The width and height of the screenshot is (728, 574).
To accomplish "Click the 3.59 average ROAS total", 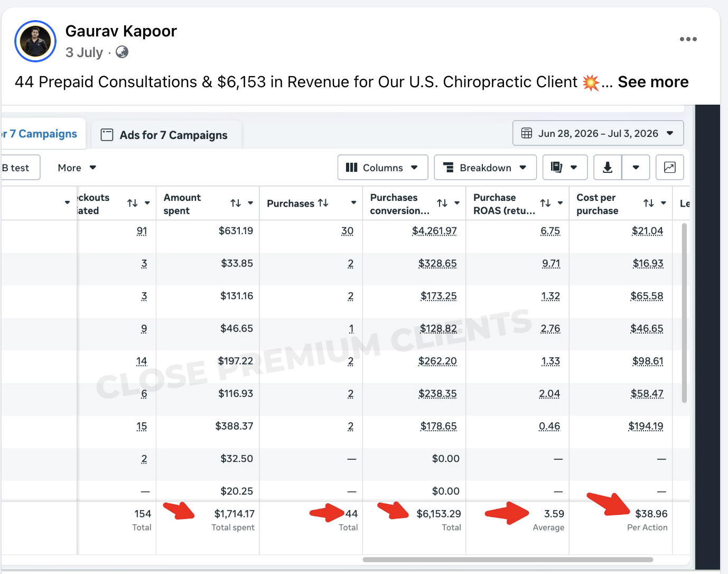I will tap(554, 514).
